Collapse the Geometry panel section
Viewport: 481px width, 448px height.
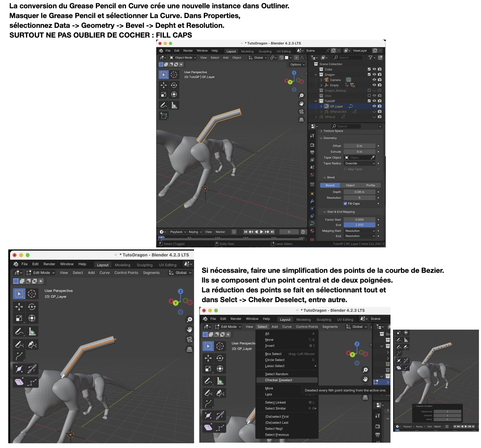coord(321,138)
